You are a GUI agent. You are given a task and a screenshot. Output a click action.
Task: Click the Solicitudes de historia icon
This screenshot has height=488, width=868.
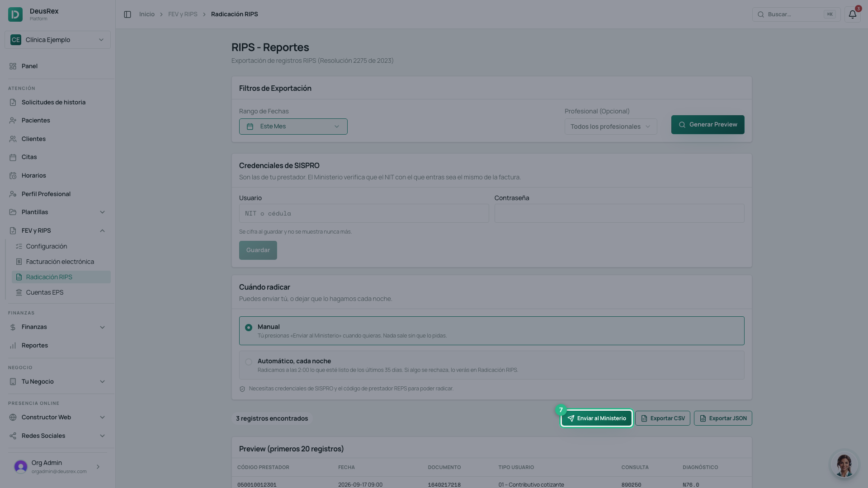(13, 103)
